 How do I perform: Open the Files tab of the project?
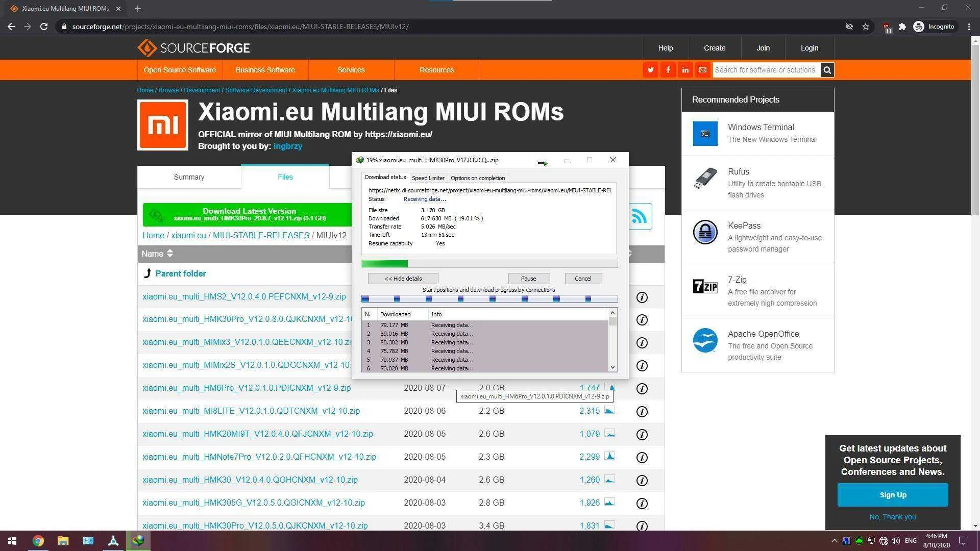click(285, 177)
